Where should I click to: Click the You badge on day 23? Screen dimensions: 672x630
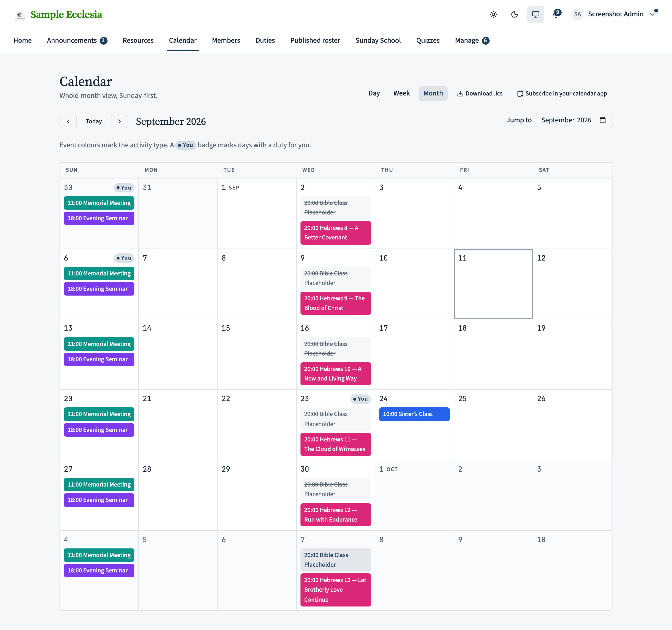point(360,399)
